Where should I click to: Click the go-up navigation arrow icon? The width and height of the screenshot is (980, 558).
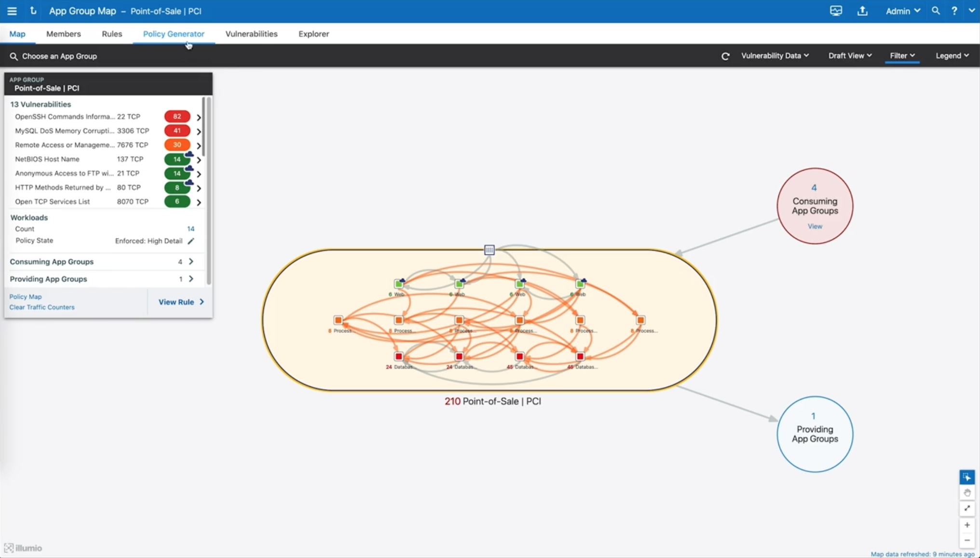[33, 11]
